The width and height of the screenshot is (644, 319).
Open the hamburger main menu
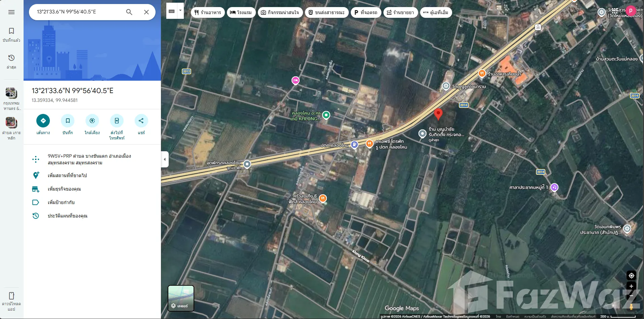[11, 12]
